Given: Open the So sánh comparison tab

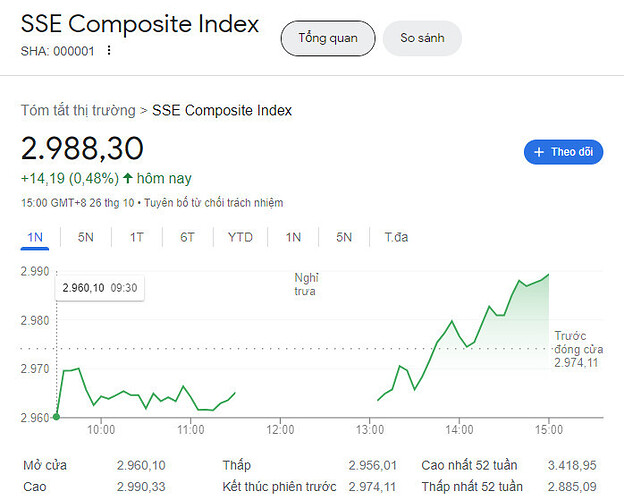Looking at the screenshot, I should pyautogui.click(x=423, y=39).
